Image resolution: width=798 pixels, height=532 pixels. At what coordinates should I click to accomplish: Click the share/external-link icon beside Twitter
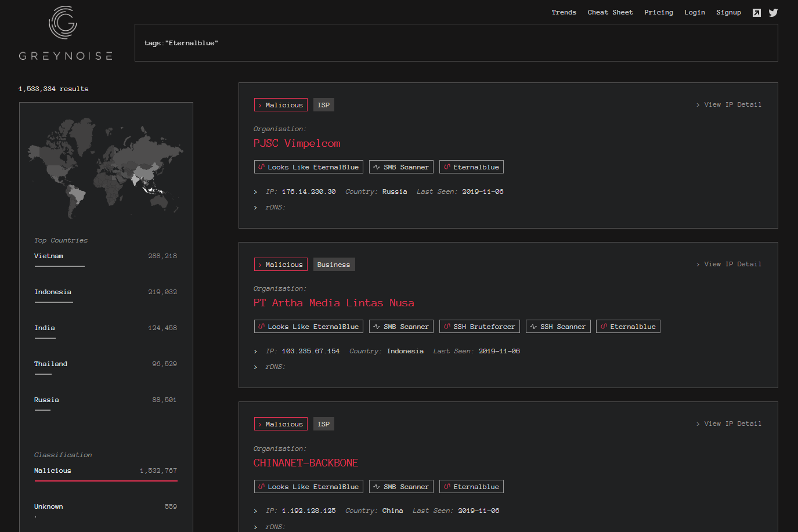point(757,12)
